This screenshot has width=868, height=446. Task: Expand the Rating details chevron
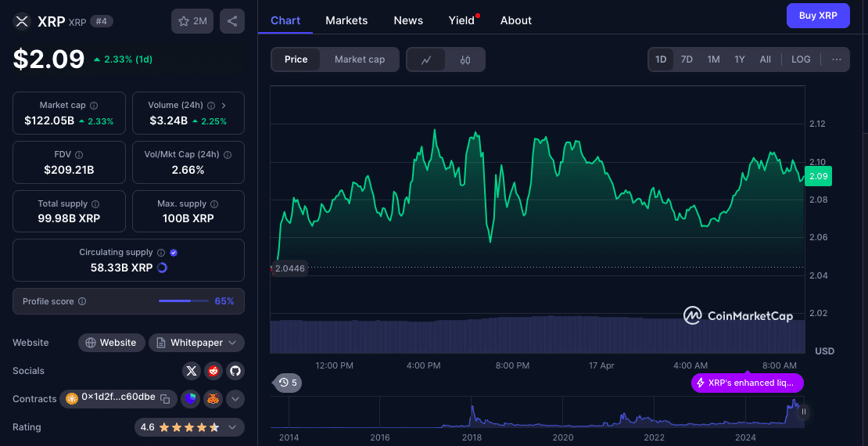coord(232,427)
